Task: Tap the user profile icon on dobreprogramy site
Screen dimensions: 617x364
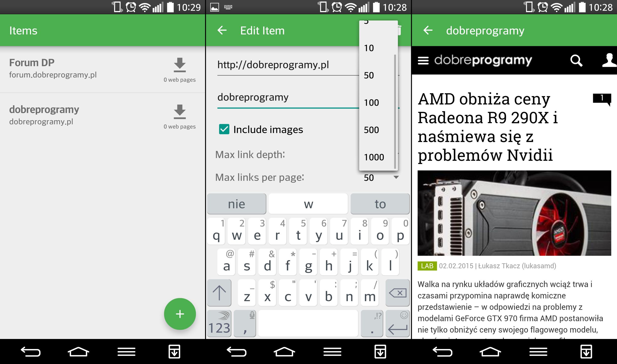Action: coord(609,60)
